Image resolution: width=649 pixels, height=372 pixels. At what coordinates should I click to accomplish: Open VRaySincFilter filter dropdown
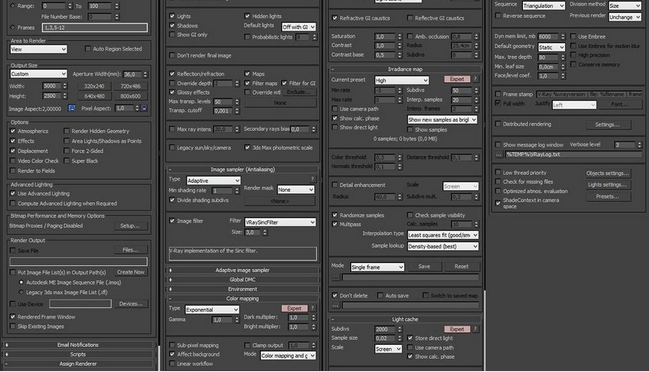point(280,222)
